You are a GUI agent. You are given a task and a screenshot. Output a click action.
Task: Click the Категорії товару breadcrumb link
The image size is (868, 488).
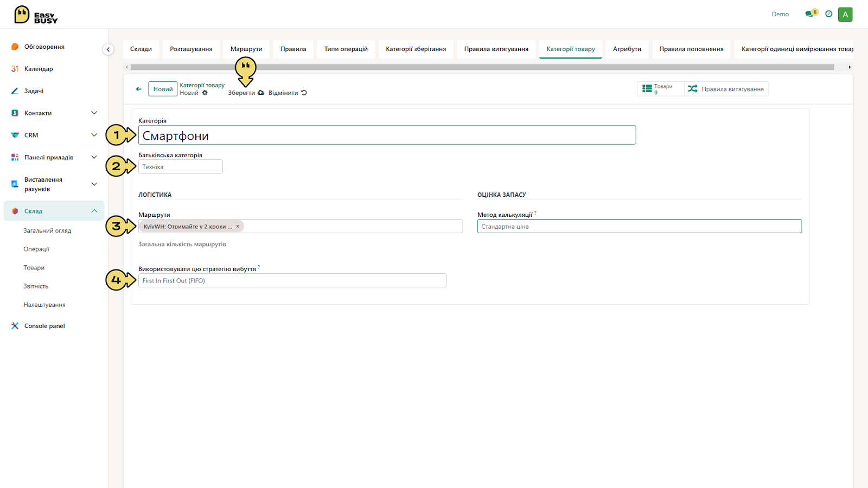point(202,85)
